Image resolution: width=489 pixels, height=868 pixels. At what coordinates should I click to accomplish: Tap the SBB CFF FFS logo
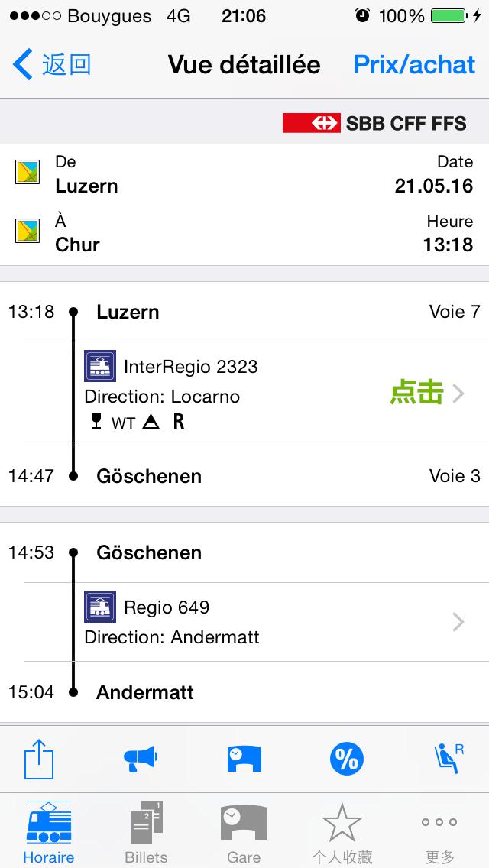tap(374, 122)
